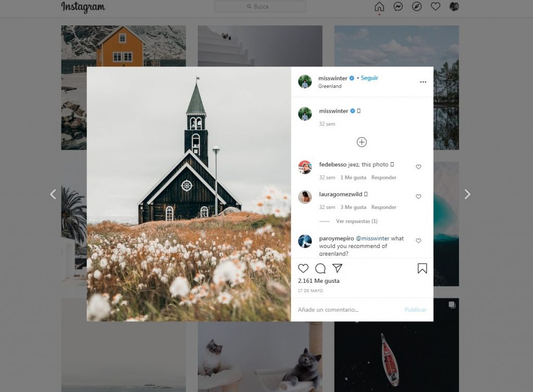Like lauragomezwild's comment with its heart toggle
This screenshot has width=533, height=392.
click(418, 197)
